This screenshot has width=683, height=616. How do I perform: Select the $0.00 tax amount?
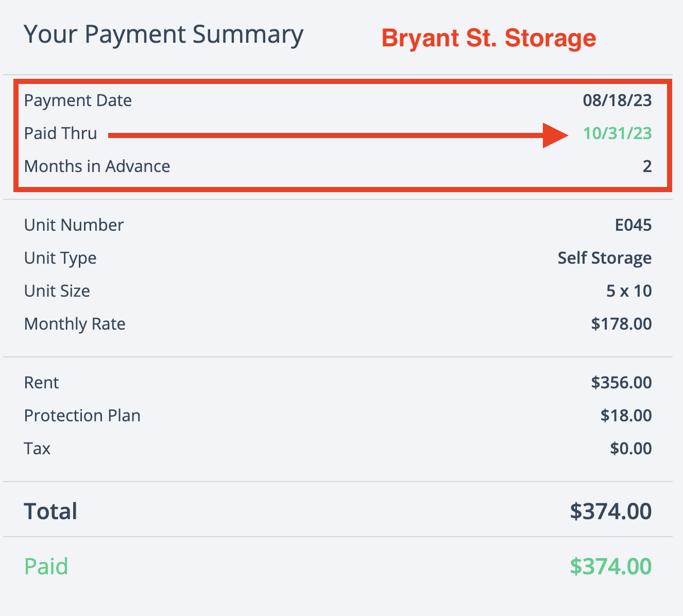point(630,449)
